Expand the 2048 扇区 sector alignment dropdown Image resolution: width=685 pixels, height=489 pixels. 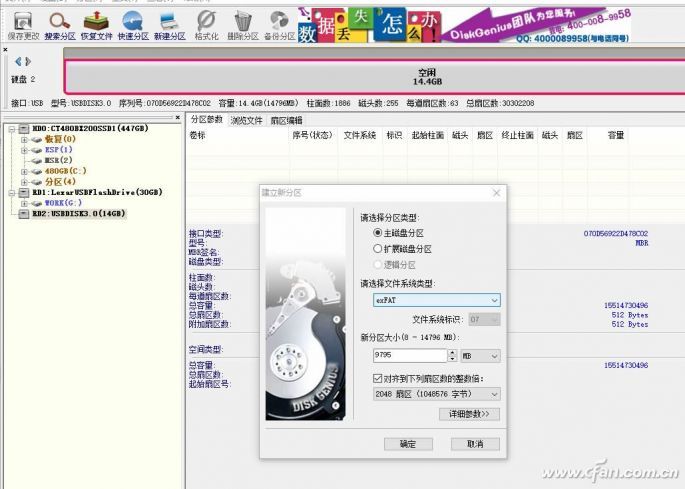(436, 394)
